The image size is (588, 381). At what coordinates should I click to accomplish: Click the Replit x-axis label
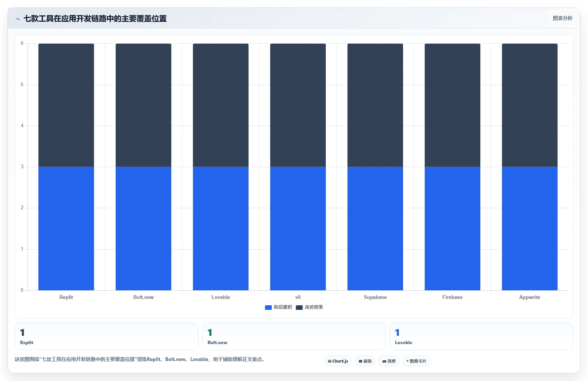coord(66,297)
